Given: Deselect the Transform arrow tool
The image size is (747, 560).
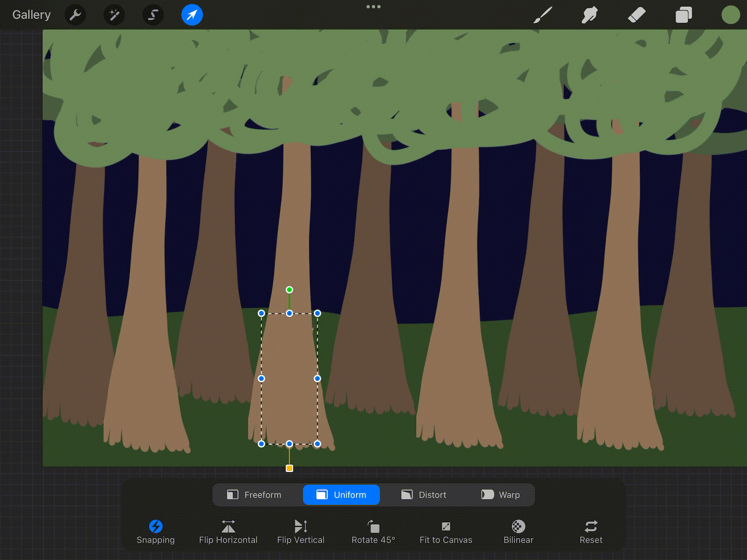Looking at the screenshot, I should tap(192, 15).
